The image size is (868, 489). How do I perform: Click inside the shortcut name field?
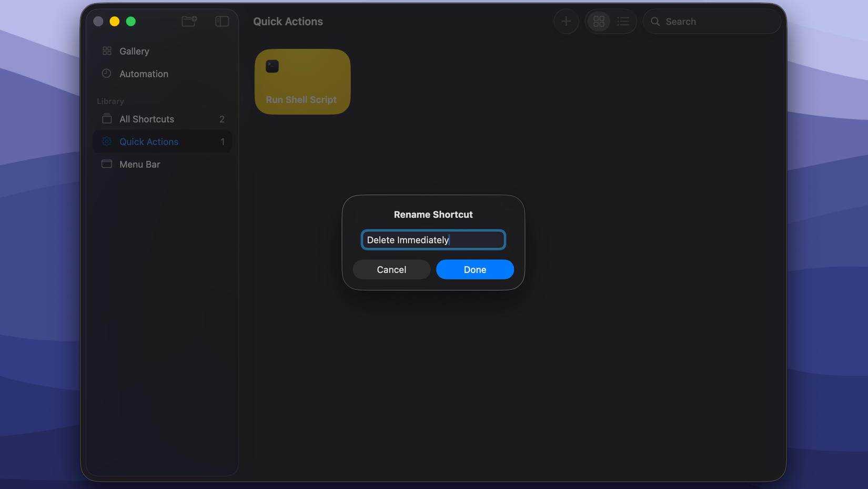click(x=433, y=240)
